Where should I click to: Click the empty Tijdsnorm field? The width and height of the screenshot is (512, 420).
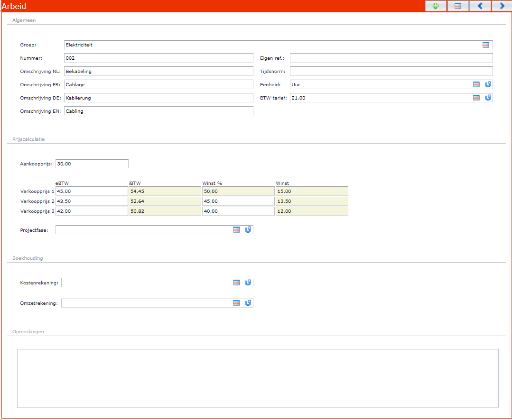(391, 72)
